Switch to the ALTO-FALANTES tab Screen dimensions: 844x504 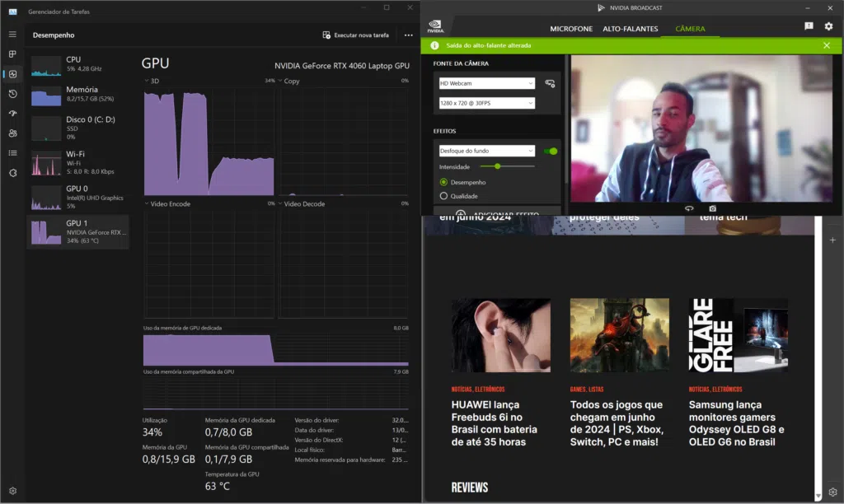pyautogui.click(x=630, y=29)
